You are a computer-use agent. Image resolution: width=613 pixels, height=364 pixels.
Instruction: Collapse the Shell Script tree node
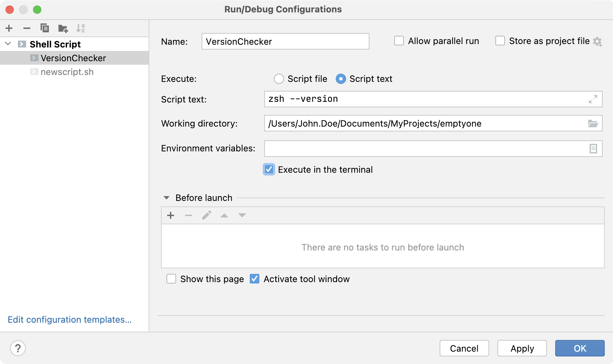8,44
